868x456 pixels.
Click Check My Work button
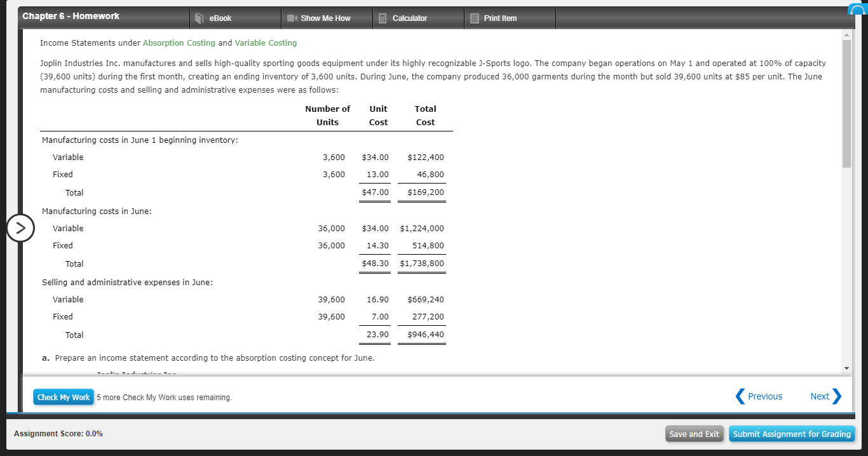(x=64, y=397)
